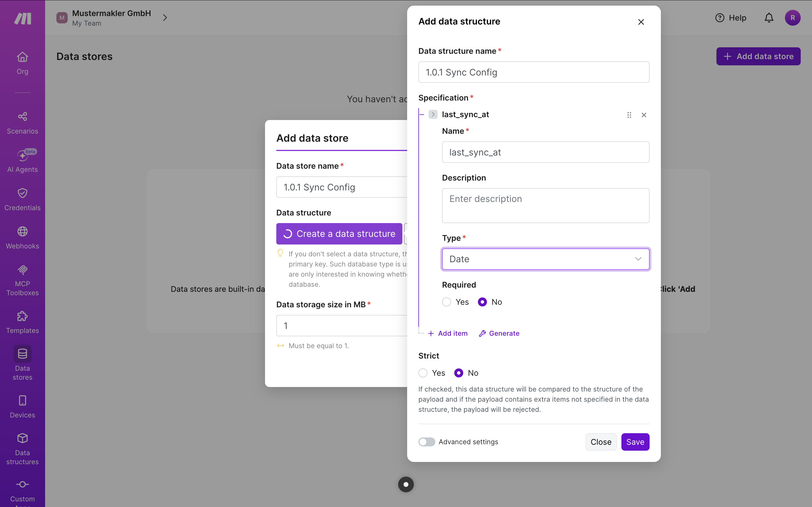This screenshot has width=812, height=507.
Task: Open Templates puzzle icon
Action: [23, 316]
